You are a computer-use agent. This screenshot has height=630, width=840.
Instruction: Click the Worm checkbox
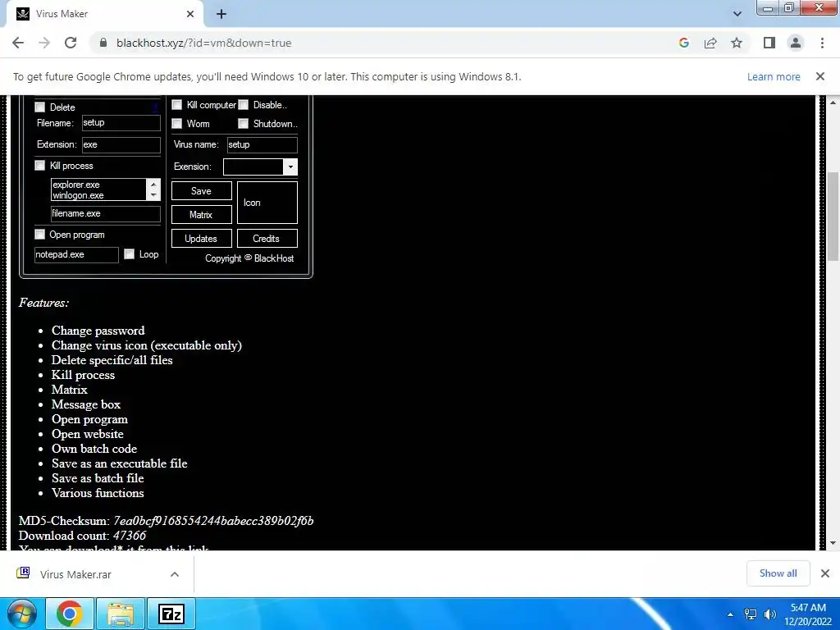pyautogui.click(x=177, y=124)
